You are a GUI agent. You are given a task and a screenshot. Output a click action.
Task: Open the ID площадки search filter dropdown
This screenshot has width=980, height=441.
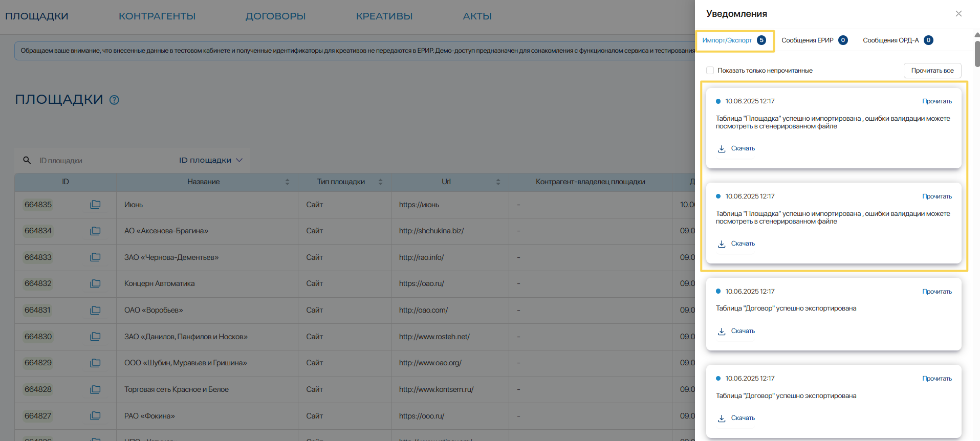coord(210,160)
